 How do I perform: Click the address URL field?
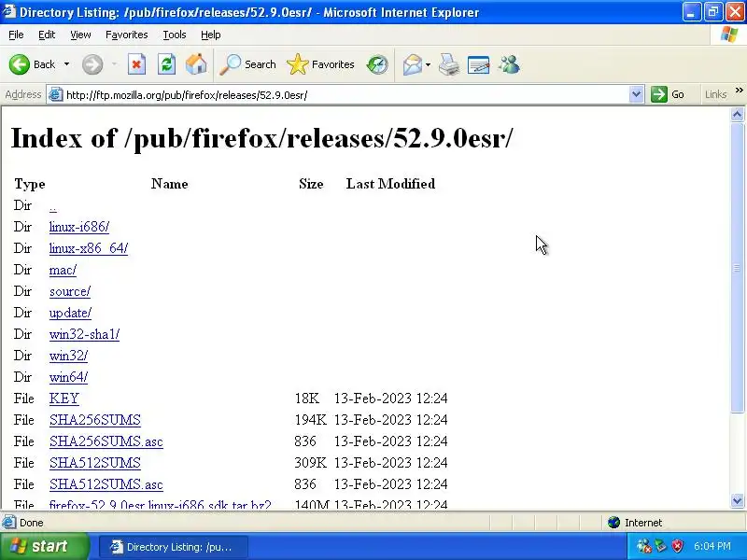tap(345, 95)
